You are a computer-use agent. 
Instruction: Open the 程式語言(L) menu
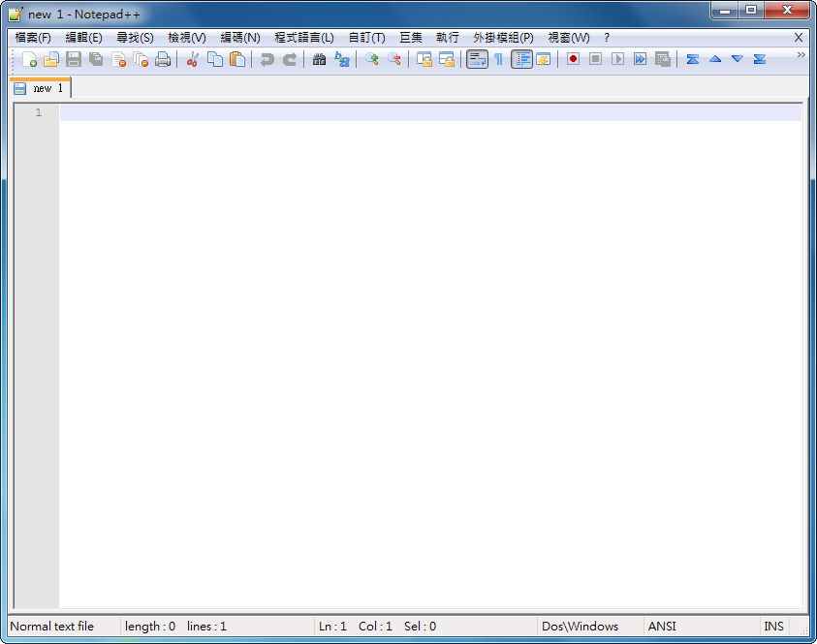point(304,38)
